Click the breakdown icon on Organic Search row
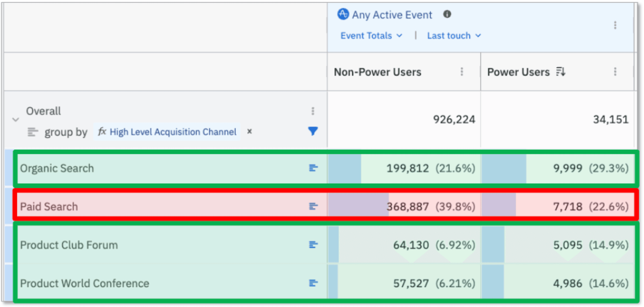 [x=313, y=168]
